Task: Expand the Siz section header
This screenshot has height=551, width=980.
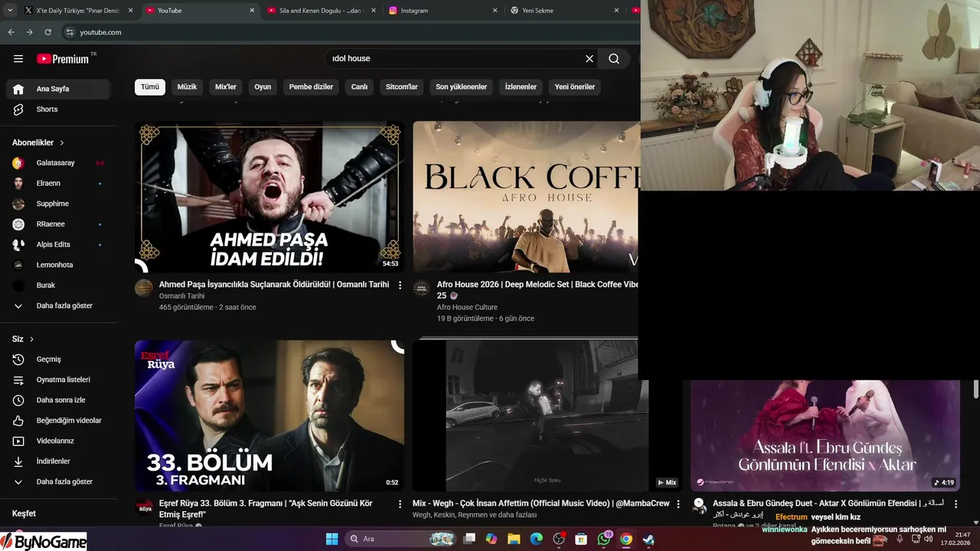Action: (23, 339)
